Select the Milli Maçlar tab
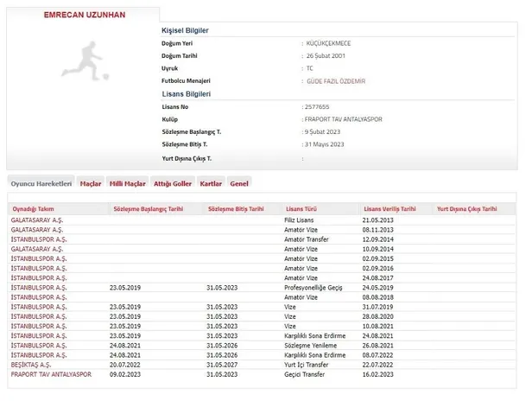The width and height of the screenshot is (532, 401). pos(128,184)
